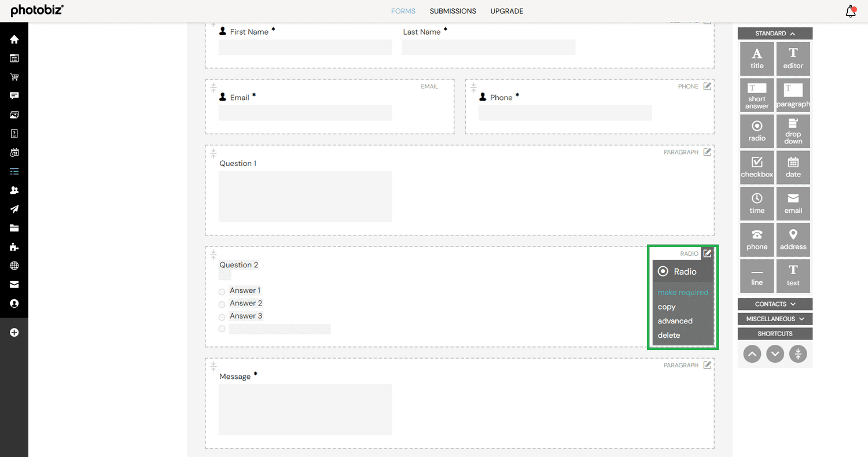Open the folder icon in sidebar
868x457 pixels.
(14, 228)
